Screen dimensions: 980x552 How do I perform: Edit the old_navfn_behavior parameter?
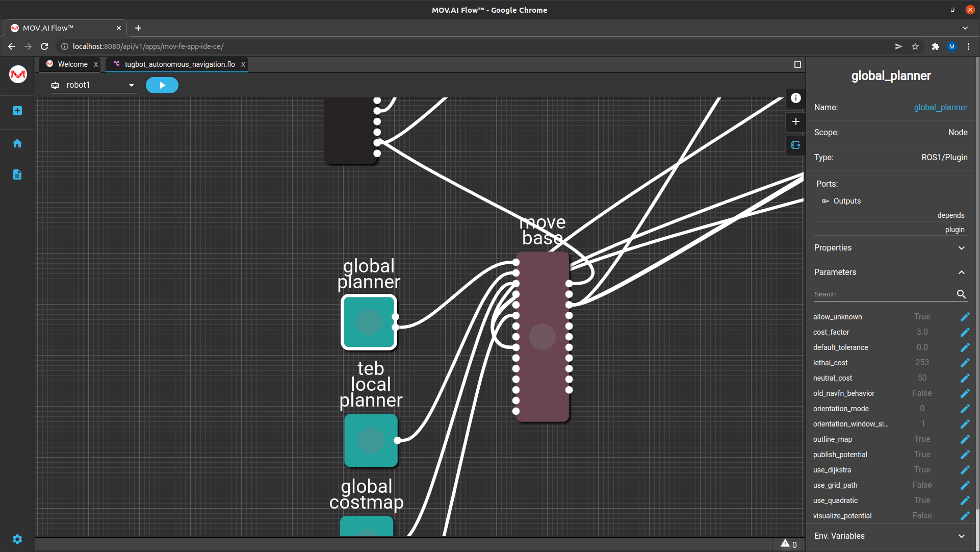[965, 393]
